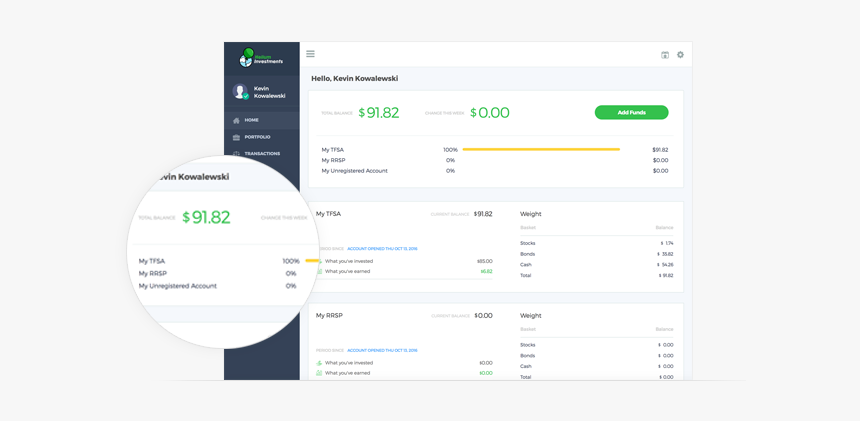Click Bonds row in My RRSP card
The height and width of the screenshot is (421, 860).
click(x=597, y=356)
